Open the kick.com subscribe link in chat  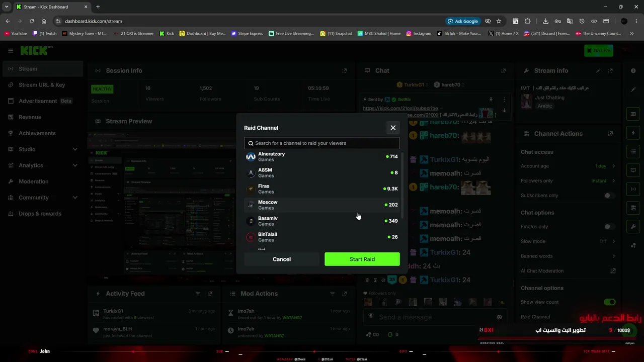click(x=400, y=108)
